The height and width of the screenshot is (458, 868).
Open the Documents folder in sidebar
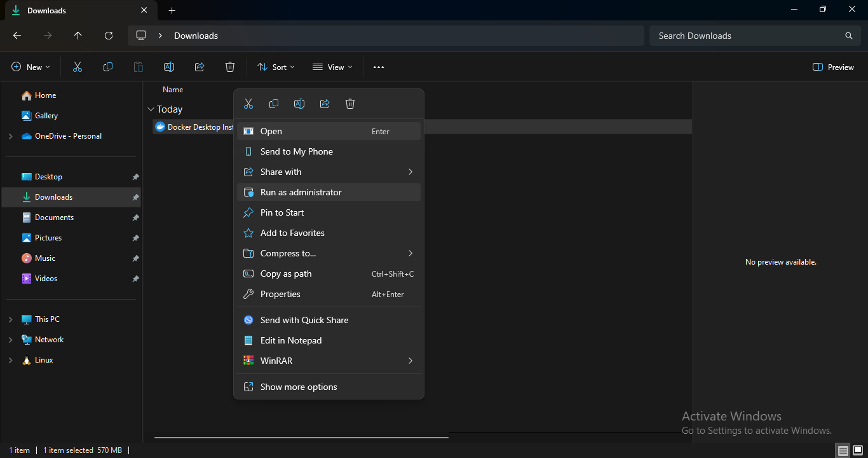coord(54,218)
